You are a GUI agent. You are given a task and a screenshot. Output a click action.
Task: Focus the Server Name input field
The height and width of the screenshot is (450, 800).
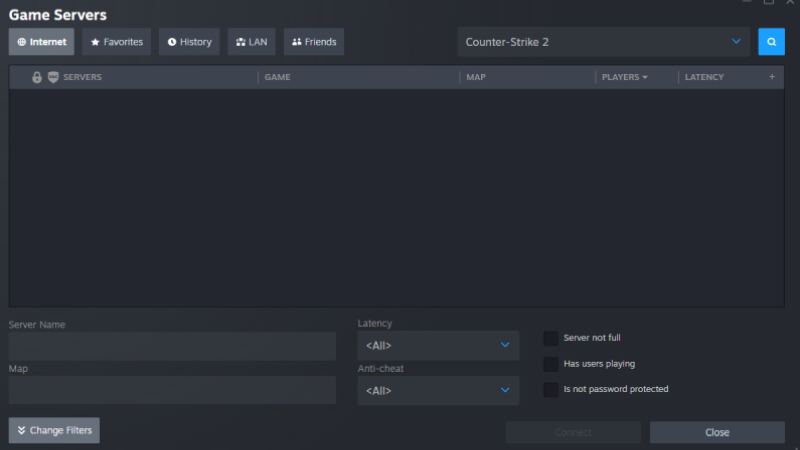tap(172, 346)
